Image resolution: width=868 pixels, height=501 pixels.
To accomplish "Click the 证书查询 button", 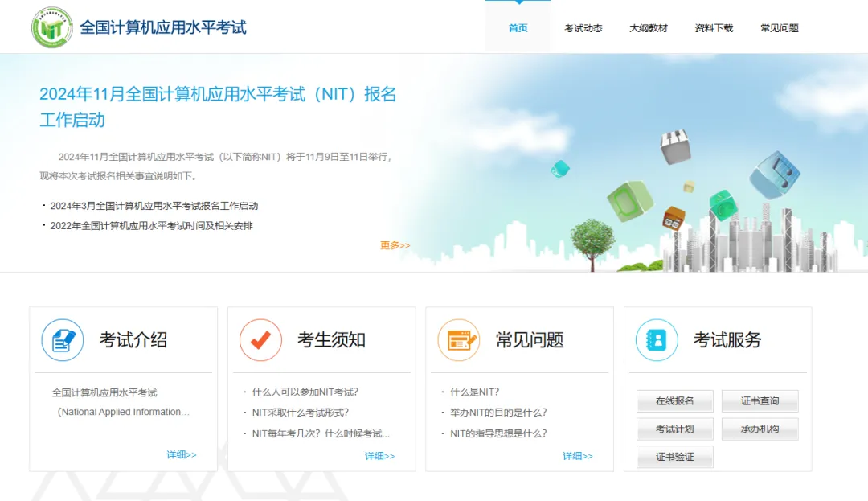I will [759, 400].
